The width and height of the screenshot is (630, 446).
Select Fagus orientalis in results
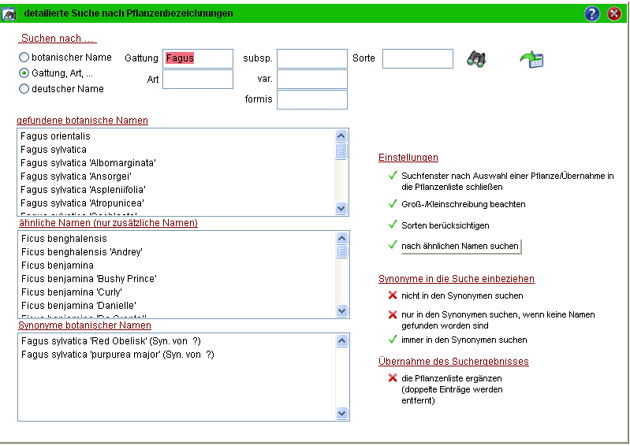point(55,136)
